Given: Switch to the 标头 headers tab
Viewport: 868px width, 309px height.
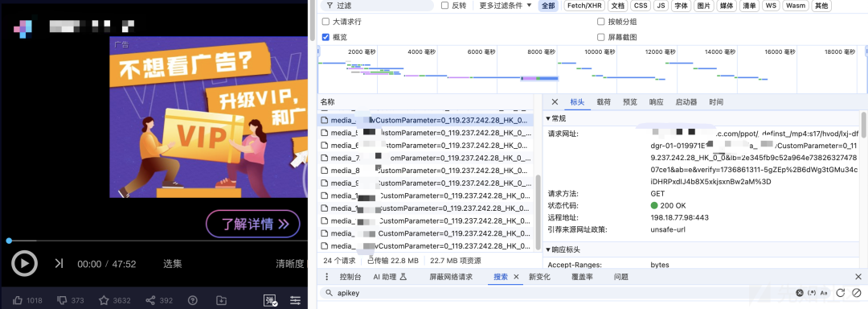Looking at the screenshot, I should click(x=577, y=102).
